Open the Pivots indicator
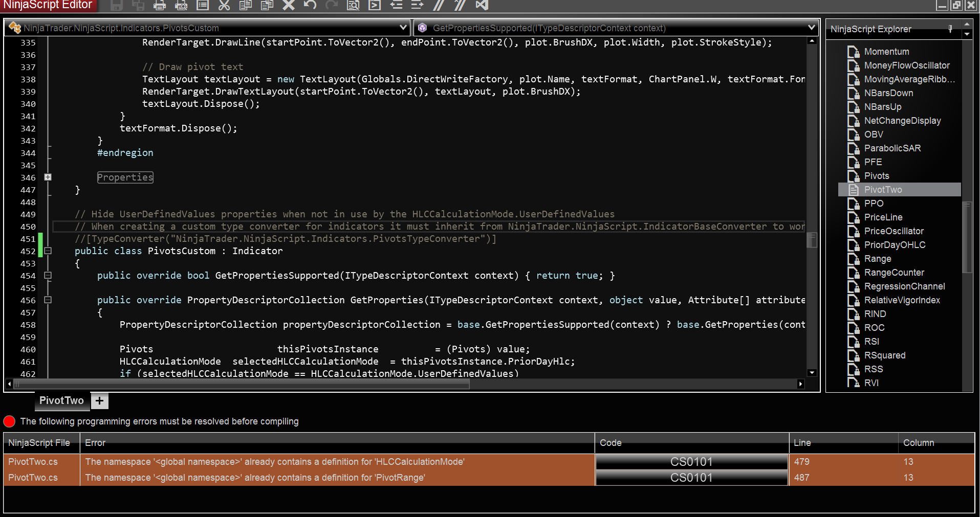This screenshot has width=980, height=517. (x=877, y=176)
